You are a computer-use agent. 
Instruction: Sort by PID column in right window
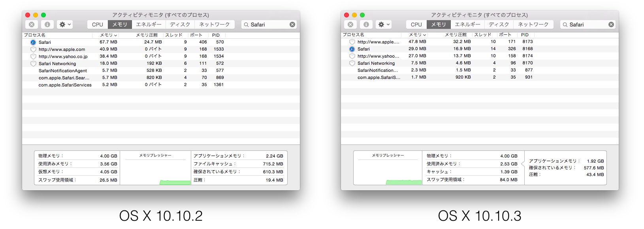point(526,35)
